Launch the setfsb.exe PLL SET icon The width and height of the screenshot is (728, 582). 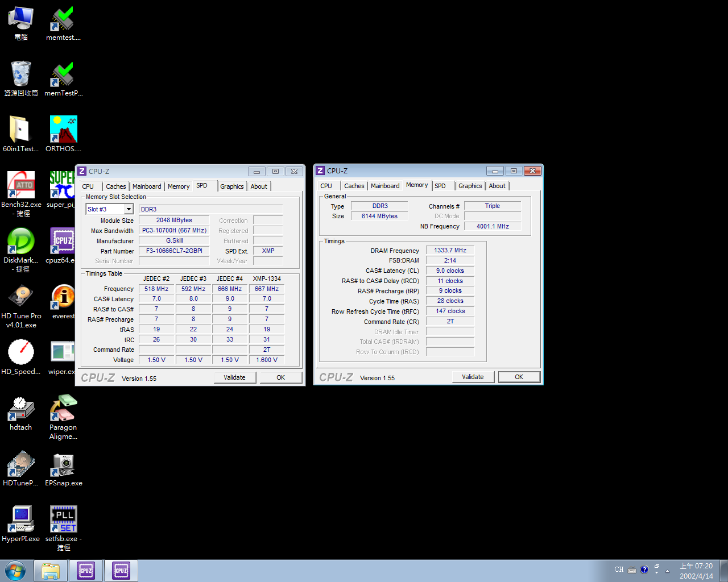63,528
